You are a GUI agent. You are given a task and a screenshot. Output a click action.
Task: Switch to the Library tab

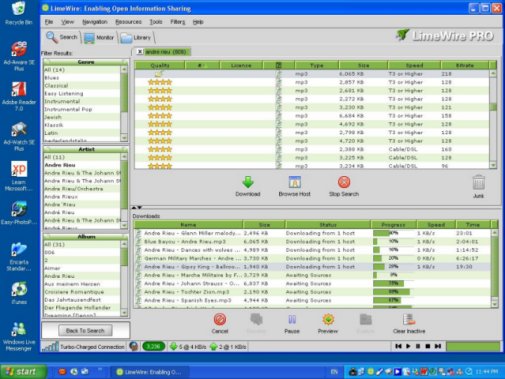coord(136,38)
